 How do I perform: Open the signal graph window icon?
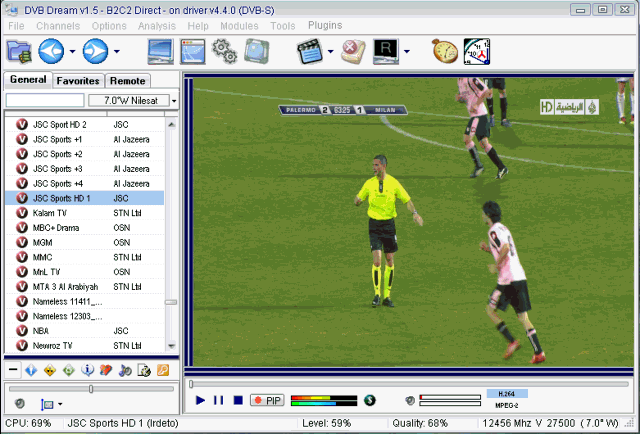(193, 51)
